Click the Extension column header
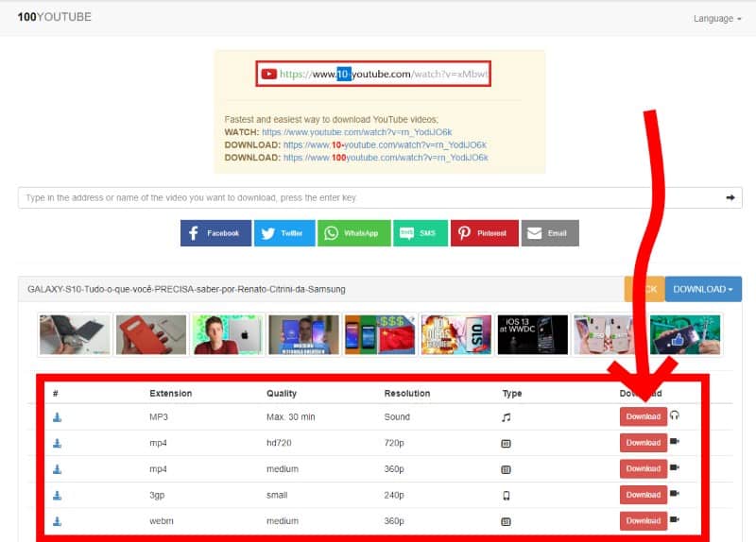This screenshot has width=756, height=542. coord(171,394)
